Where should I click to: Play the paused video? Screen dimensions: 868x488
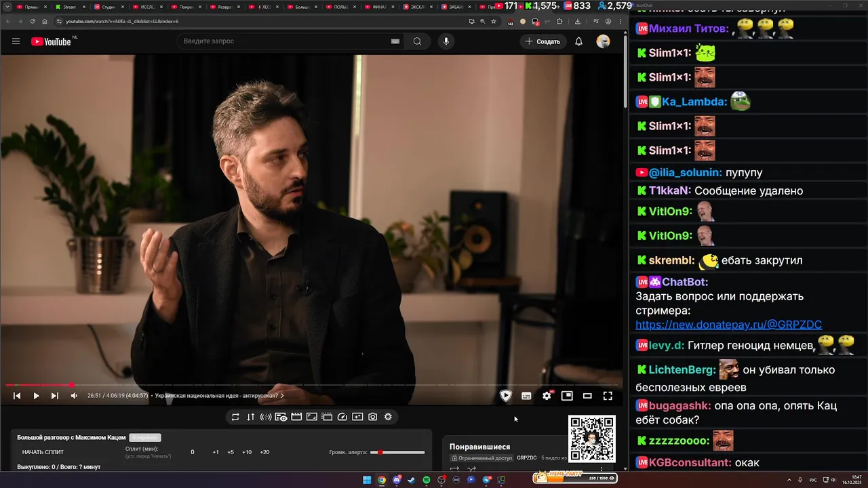point(36,396)
